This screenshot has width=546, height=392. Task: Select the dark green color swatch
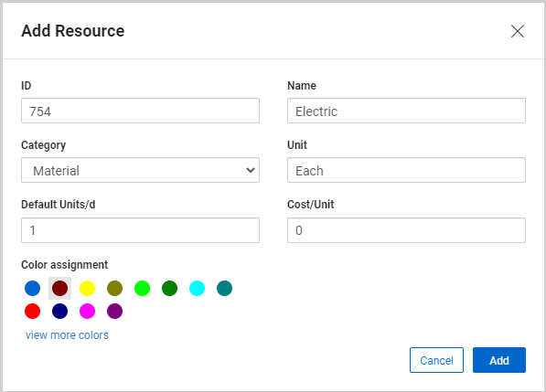(x=169, y=289)
